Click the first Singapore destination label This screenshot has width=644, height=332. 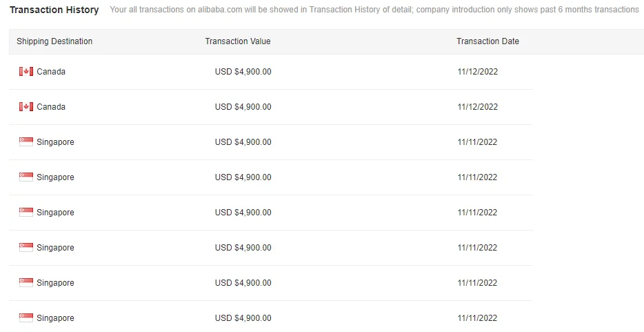(x=55, y=142)
